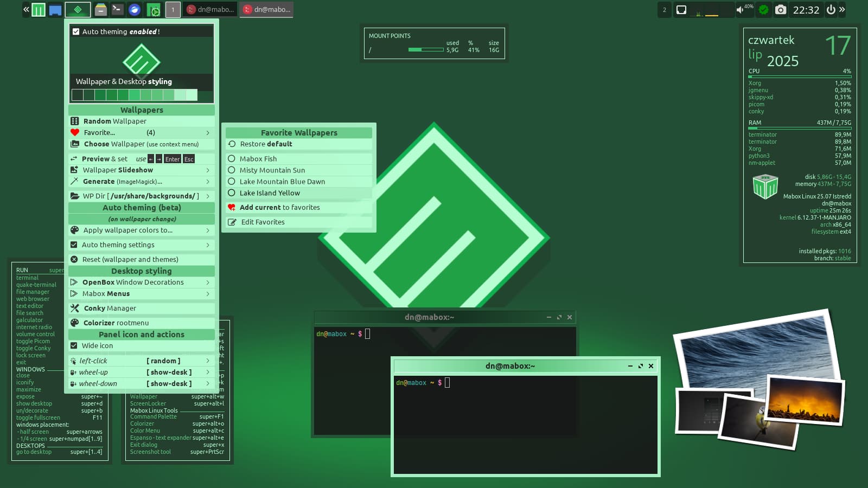Image resolution: width=868 pixels, height=488 pixels.
Task: Open Conky Manager menu entry
Action: (110, 309)
